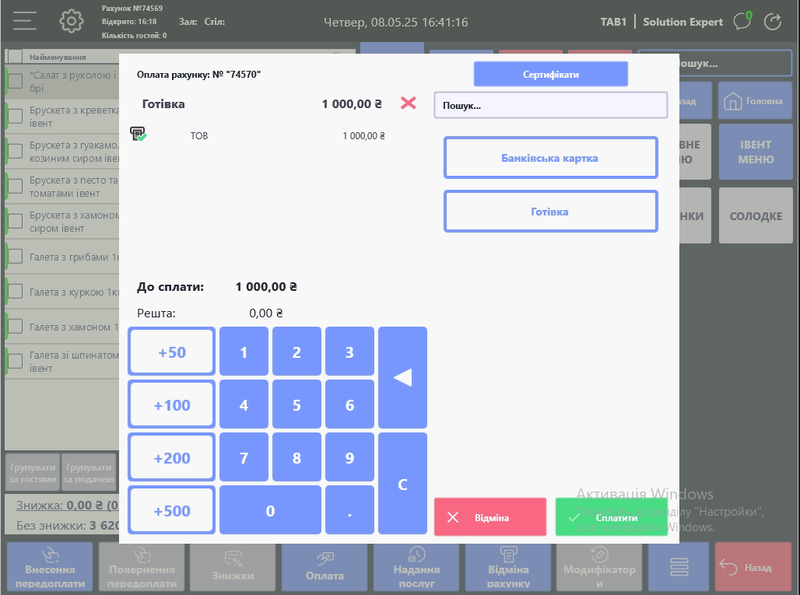
Task: Remove the Готівка payment with red X
Action: (408, 103)
